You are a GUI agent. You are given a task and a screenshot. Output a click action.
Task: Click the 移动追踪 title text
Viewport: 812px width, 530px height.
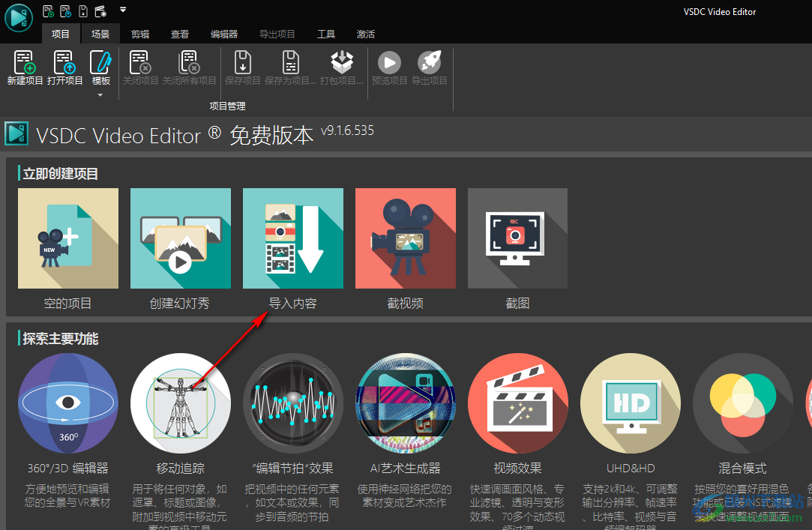tap(180, 469)
